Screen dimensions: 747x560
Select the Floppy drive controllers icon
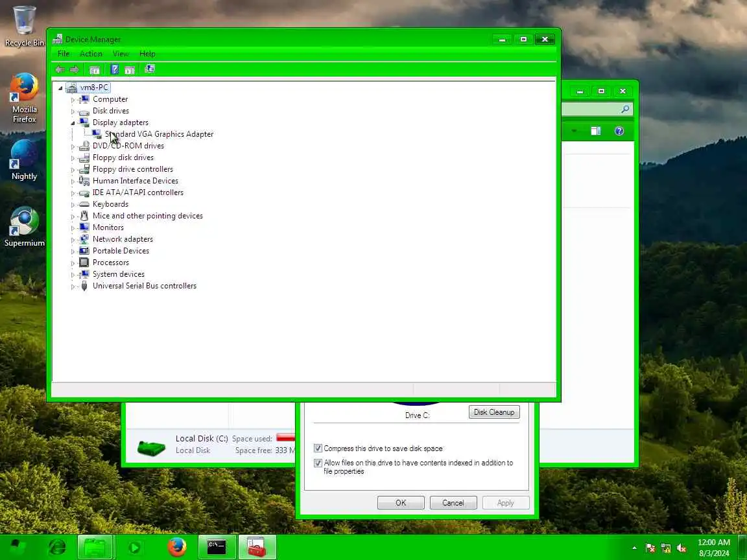[84, 169]
